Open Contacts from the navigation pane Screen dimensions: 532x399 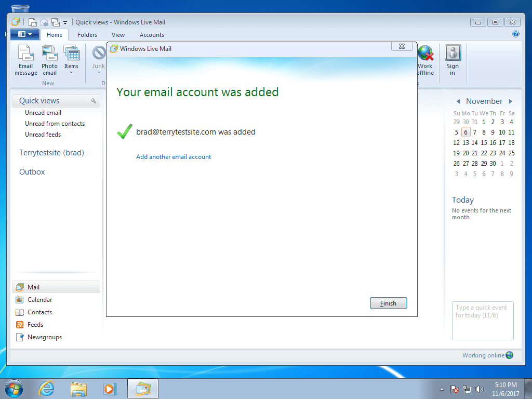click(39, 312)
